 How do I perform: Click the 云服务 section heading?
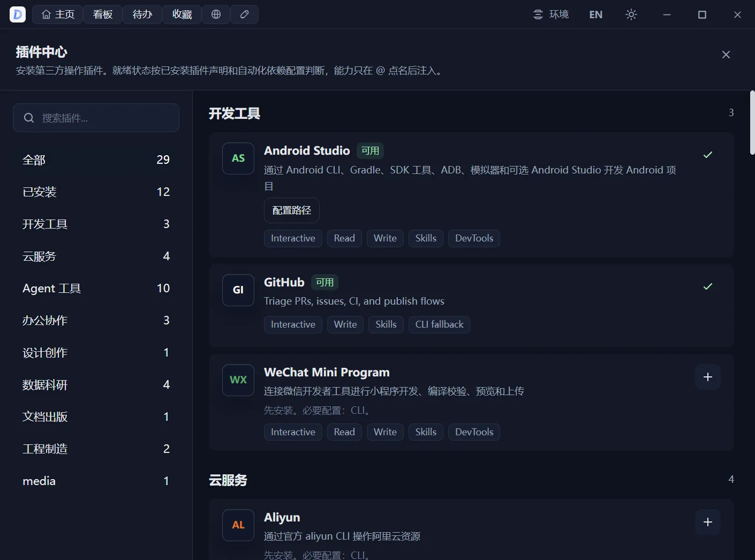(x=228, y=480)
